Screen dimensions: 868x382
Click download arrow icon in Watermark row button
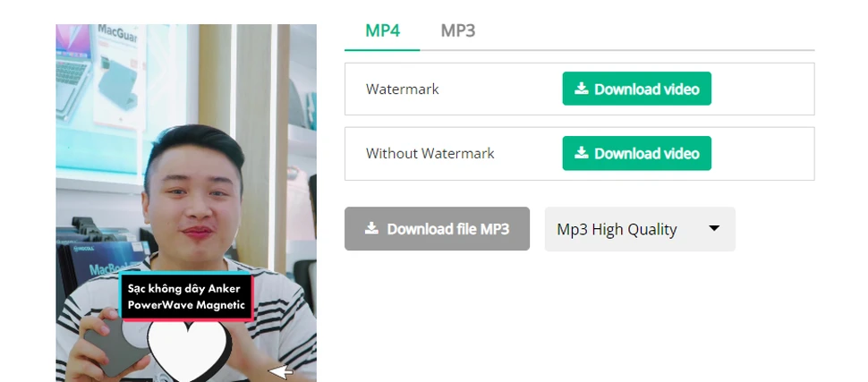[582, 89]
